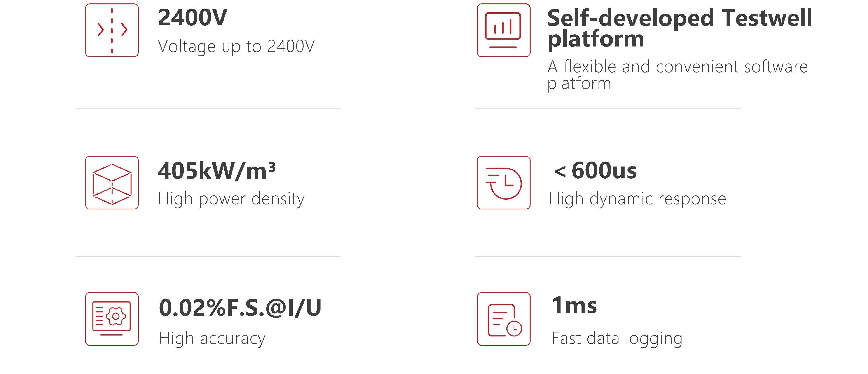Click the 'Voltage up to 2400V' text
The height and width of the screenshot is (374, 868).
(x=236, y=47)
